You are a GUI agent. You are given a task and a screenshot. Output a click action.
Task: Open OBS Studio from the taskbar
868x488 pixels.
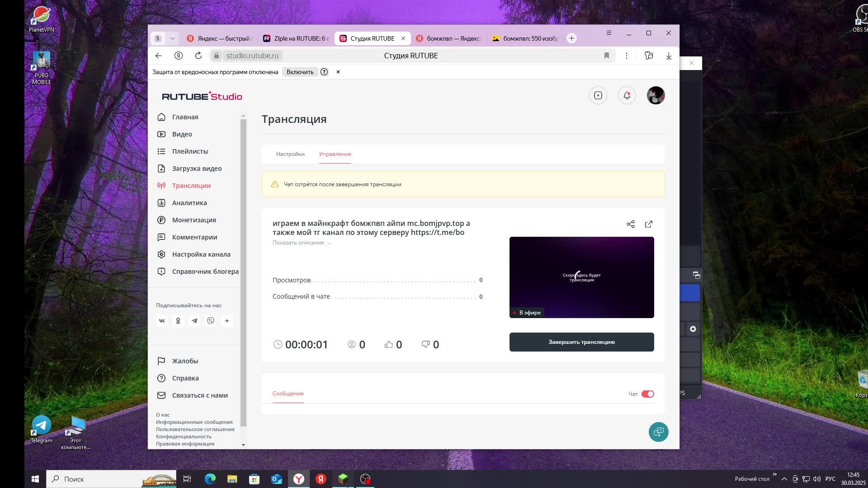tap(365, 479)
